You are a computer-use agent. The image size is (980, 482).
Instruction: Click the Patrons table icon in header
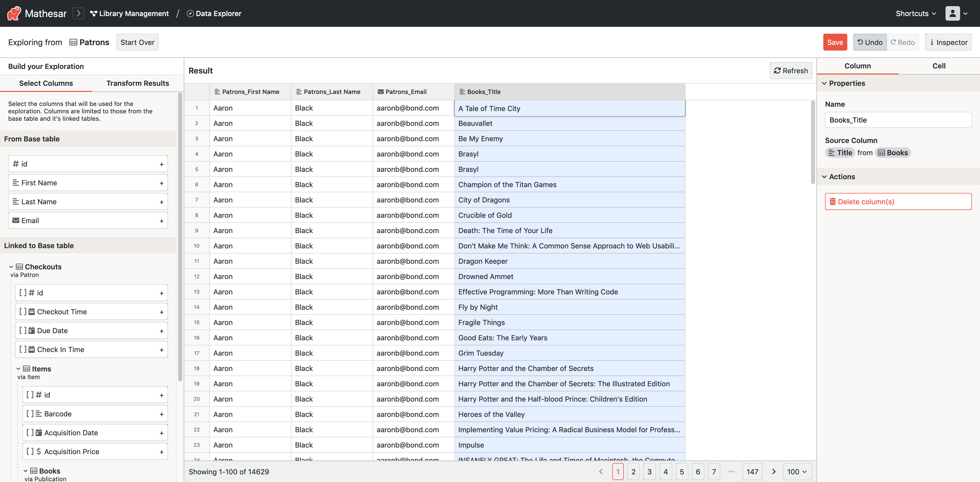pos(73,42)
